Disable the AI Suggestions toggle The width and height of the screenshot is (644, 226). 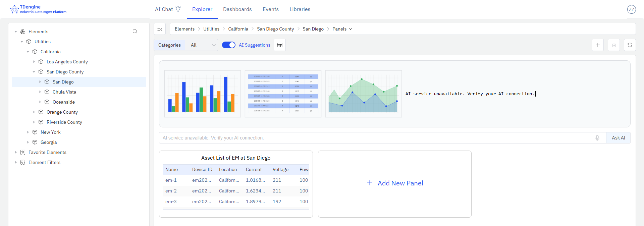pos(229,45)
